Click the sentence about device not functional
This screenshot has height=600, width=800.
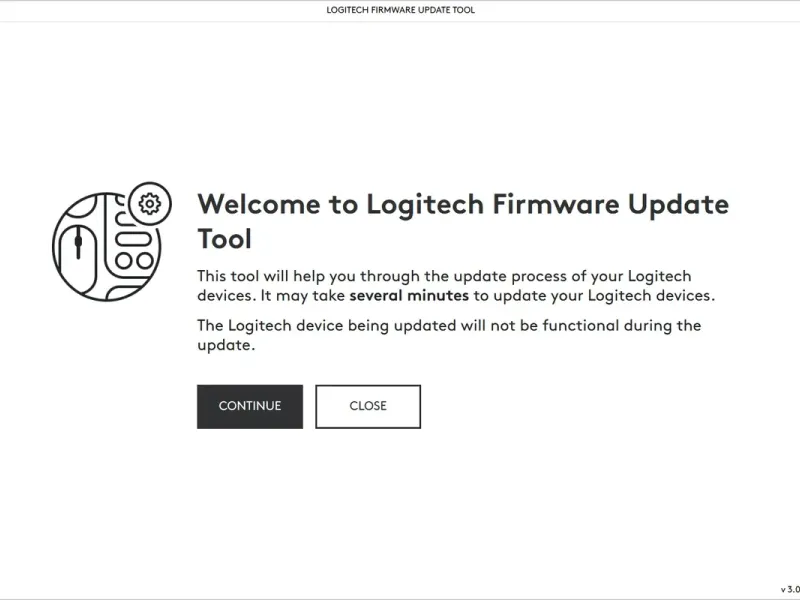pos(449,335)
